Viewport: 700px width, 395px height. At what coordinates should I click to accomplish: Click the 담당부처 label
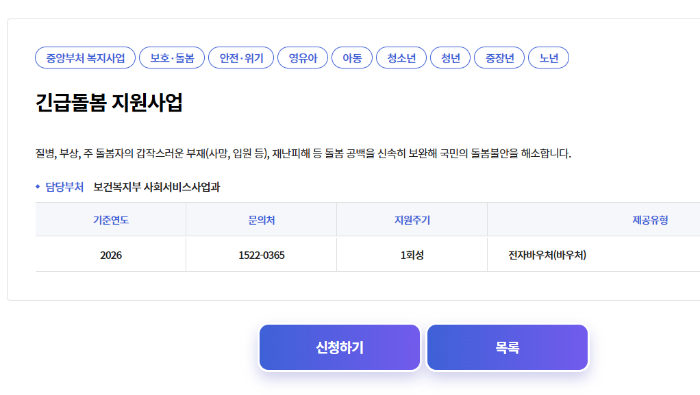pyautogui.click(x=64, y=187)
